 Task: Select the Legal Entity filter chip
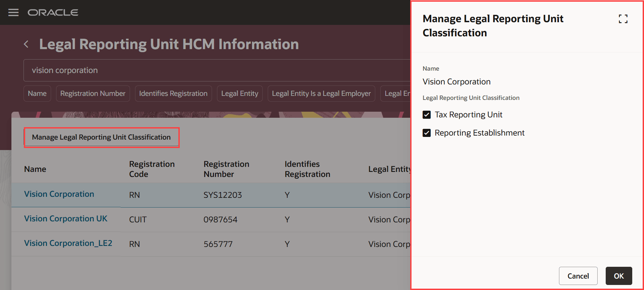[x=240, y=94]
